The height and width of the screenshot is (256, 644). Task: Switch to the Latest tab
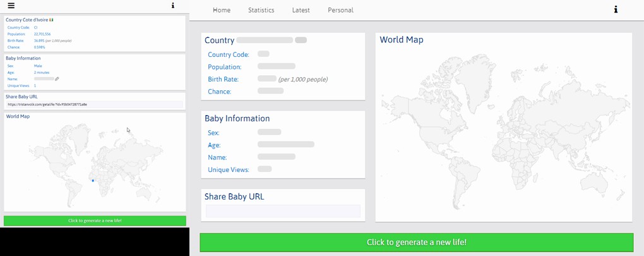click(301, 10)
